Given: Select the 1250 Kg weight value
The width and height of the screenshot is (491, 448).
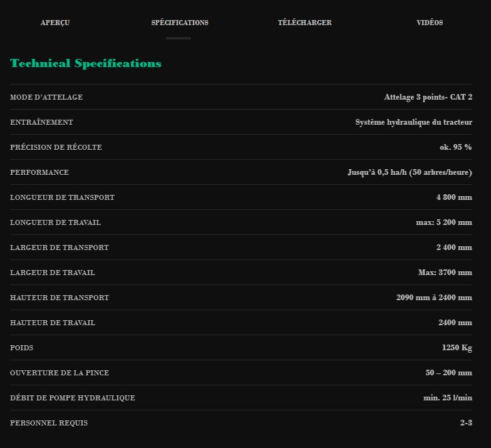Looking at the screenshot, I should [457, 348].
